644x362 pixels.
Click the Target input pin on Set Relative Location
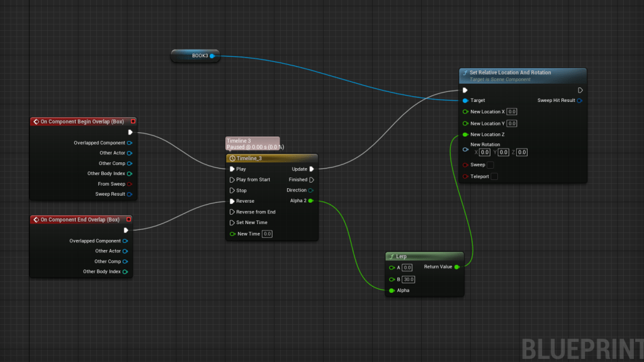click(x=465, y=101)
